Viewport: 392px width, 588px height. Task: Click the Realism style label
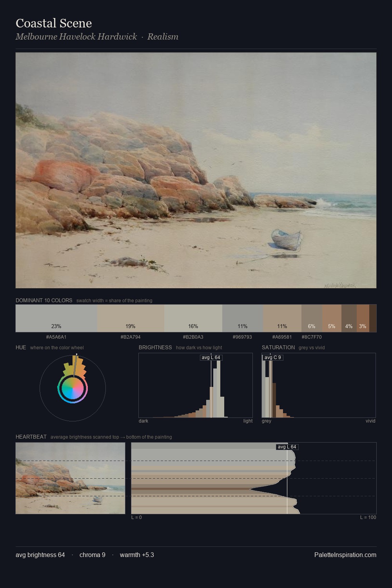(163, 37)
